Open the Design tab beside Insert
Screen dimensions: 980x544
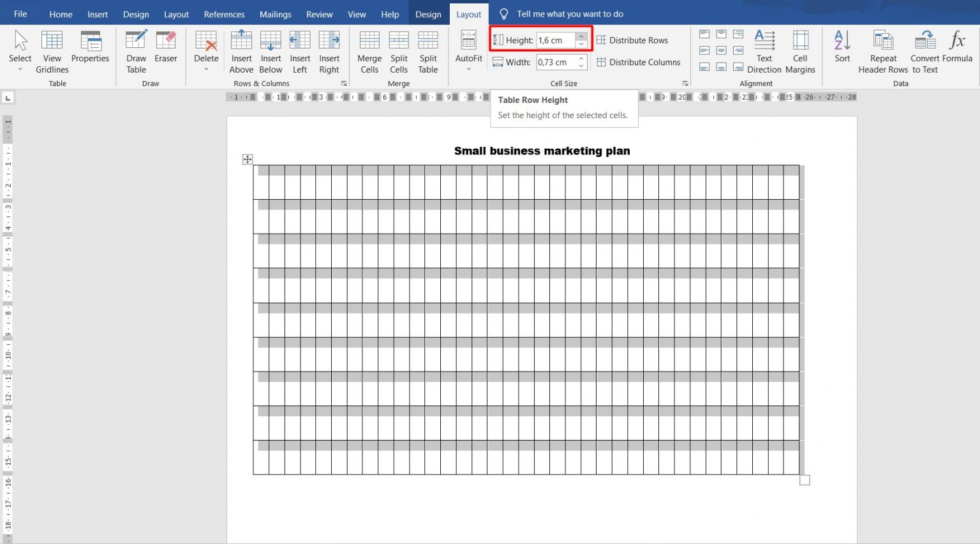(x=136, y=14)
